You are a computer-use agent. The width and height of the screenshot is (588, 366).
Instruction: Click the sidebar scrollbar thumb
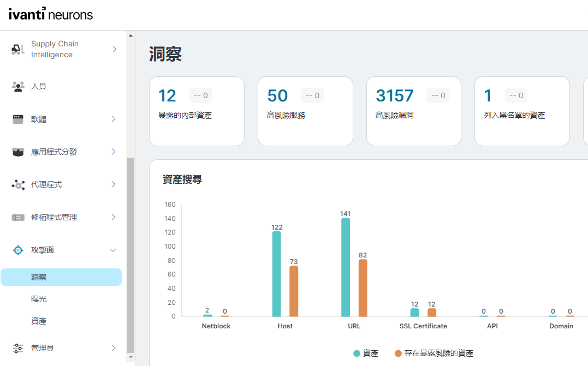[x=130, y=255]
